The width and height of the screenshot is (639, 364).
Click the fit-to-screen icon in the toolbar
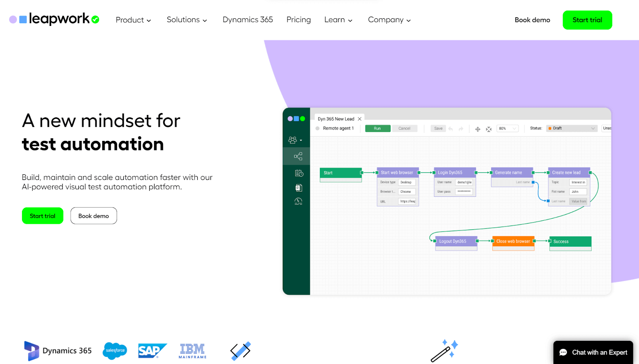click(x=489, y=129)
